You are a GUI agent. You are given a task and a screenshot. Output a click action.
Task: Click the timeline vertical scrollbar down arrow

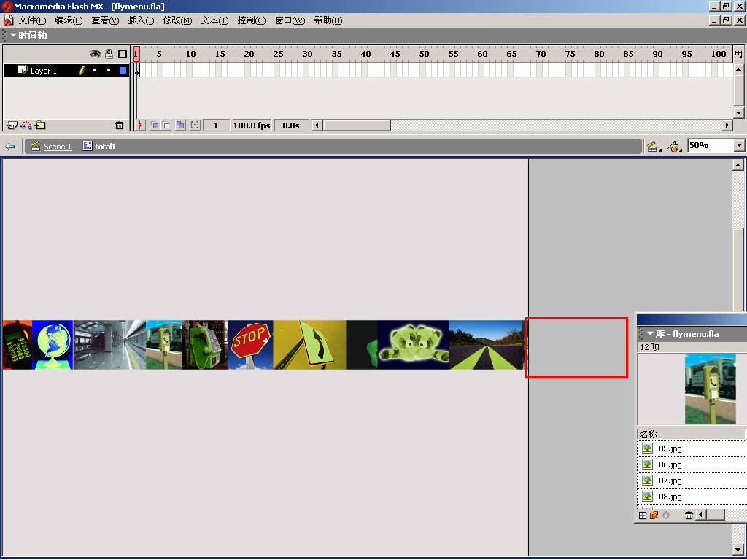(738, 113)
